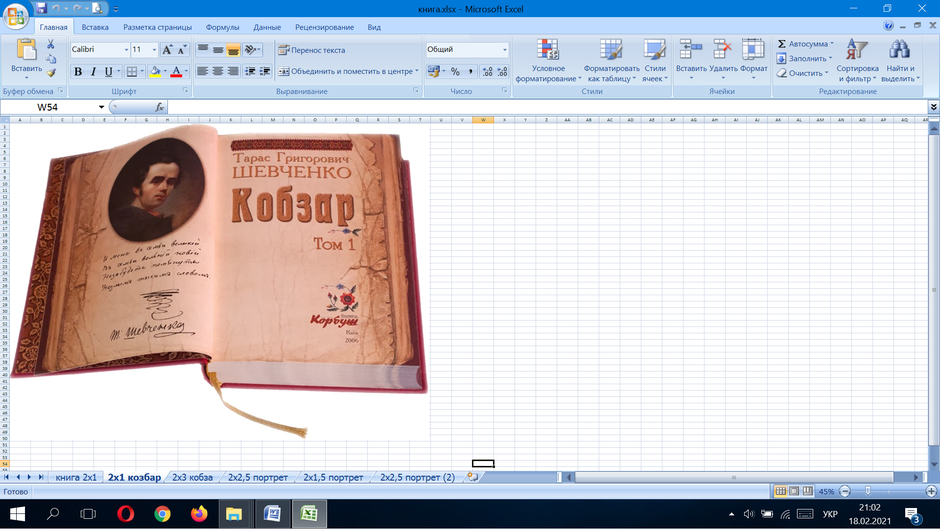Apply the red font color
The height and width of the screenshot is (532, 940).
point(176,71)
